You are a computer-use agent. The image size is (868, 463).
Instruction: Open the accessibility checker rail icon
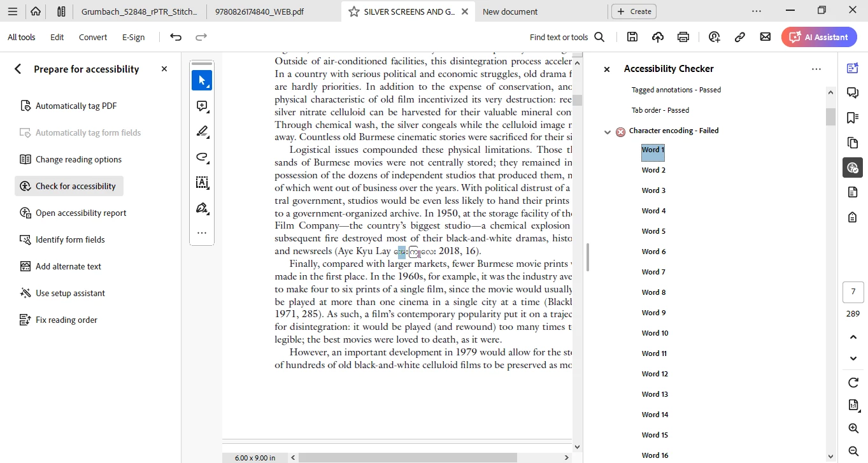853,167
